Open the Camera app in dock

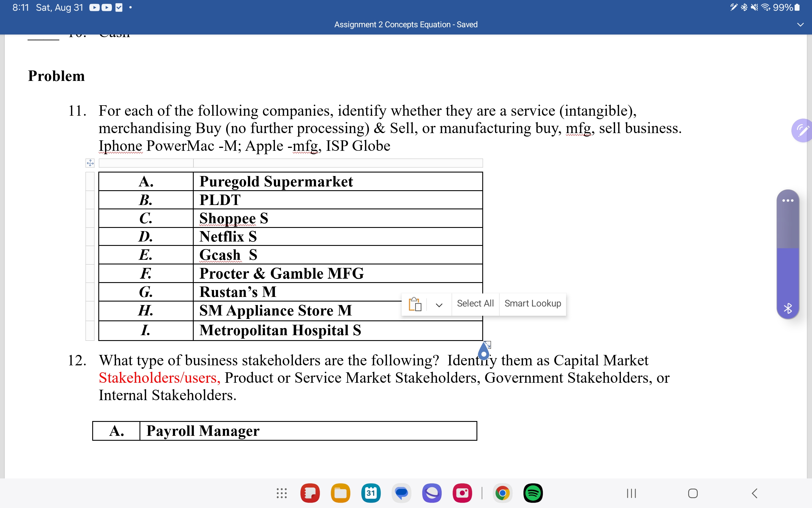(x=462, y=493)
